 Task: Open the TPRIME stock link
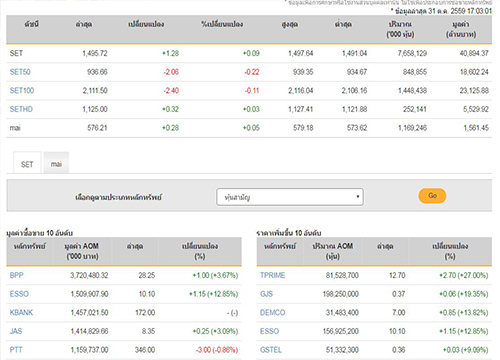(273, 275)
